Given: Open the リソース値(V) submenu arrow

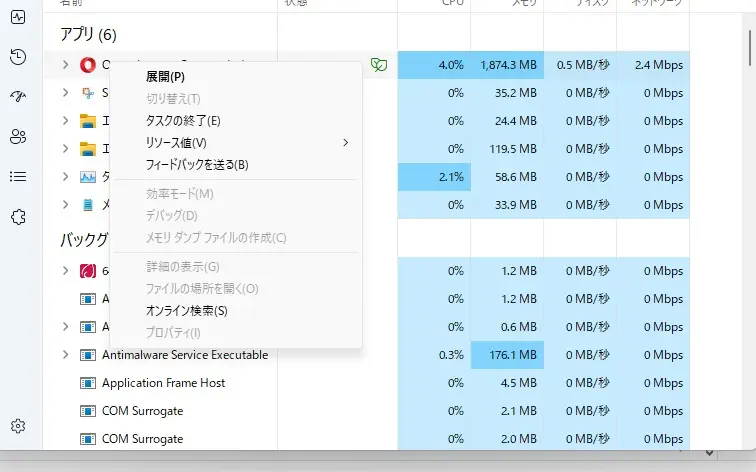Looking at the screenshot, I should click(346, 143).
